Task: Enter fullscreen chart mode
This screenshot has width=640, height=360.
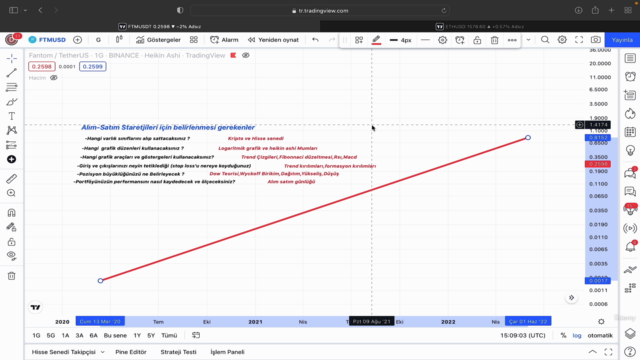Action: 579,40
